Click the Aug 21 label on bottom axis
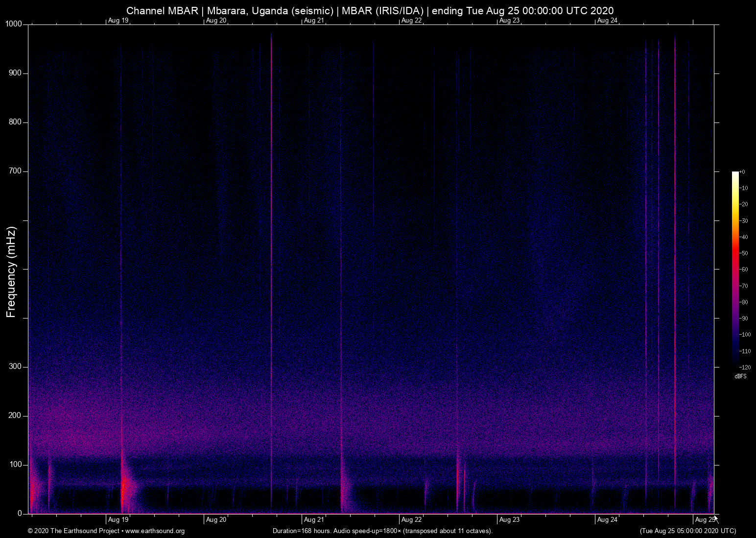 click(314, 520)
